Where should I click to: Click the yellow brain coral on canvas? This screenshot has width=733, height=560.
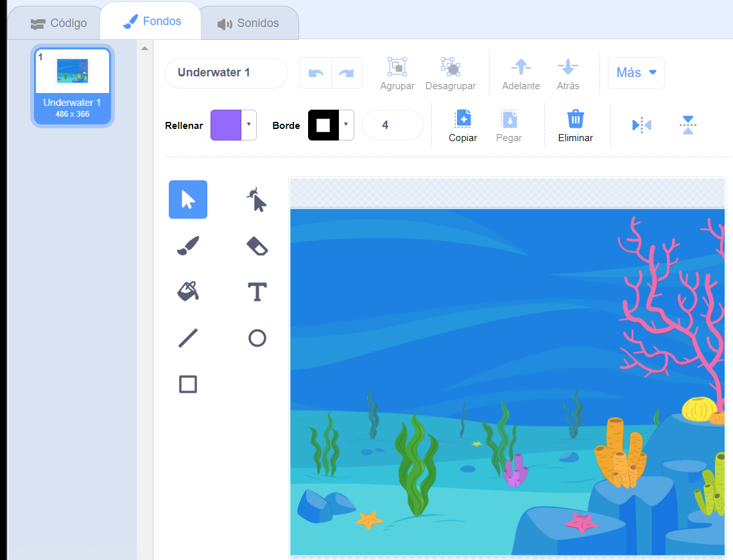pos(699,409)
